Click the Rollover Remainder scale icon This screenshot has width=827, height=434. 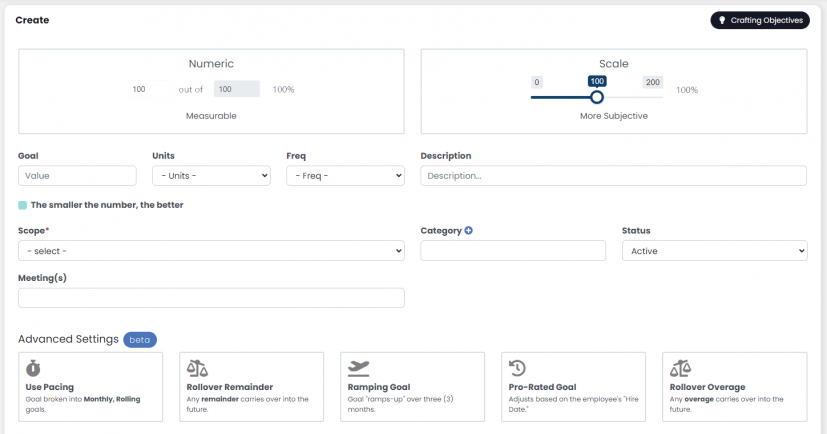(197, 368)
